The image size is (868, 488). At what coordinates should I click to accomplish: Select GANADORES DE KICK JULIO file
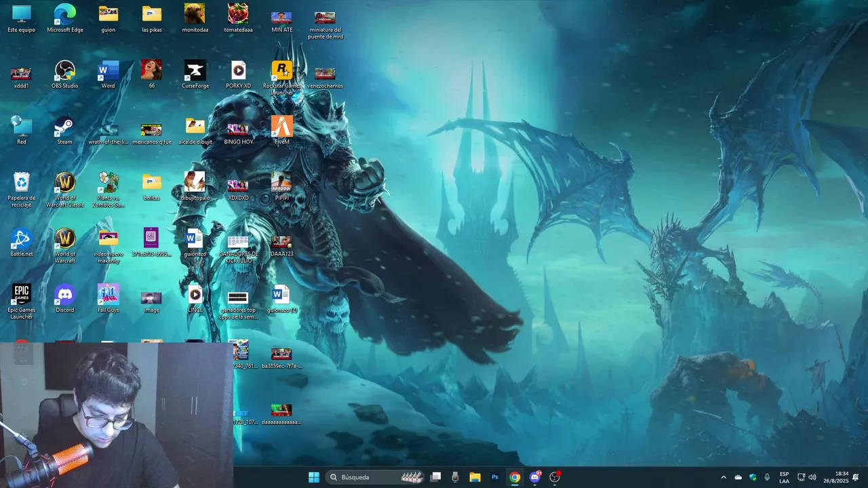pyautogui.click(x=239, y=249)
